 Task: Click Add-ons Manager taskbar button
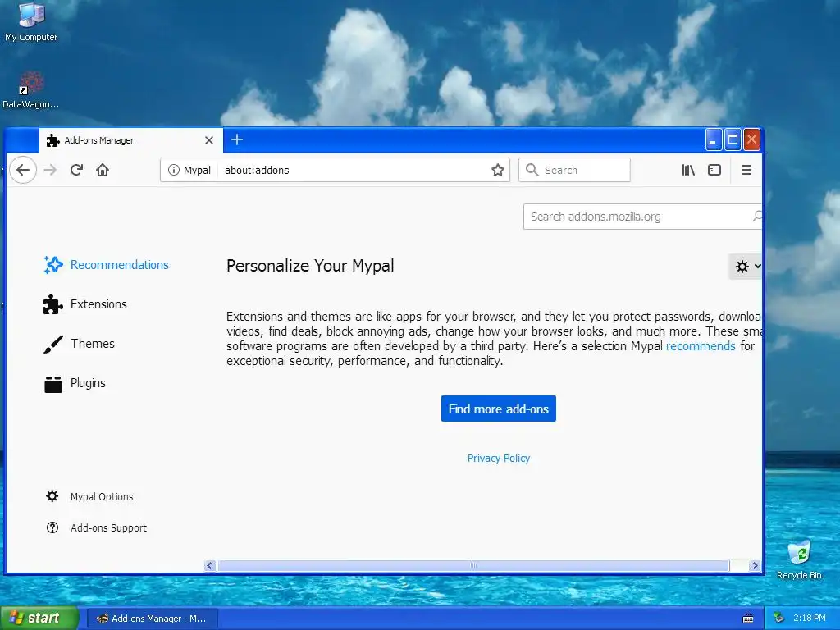tap(152, 619)
